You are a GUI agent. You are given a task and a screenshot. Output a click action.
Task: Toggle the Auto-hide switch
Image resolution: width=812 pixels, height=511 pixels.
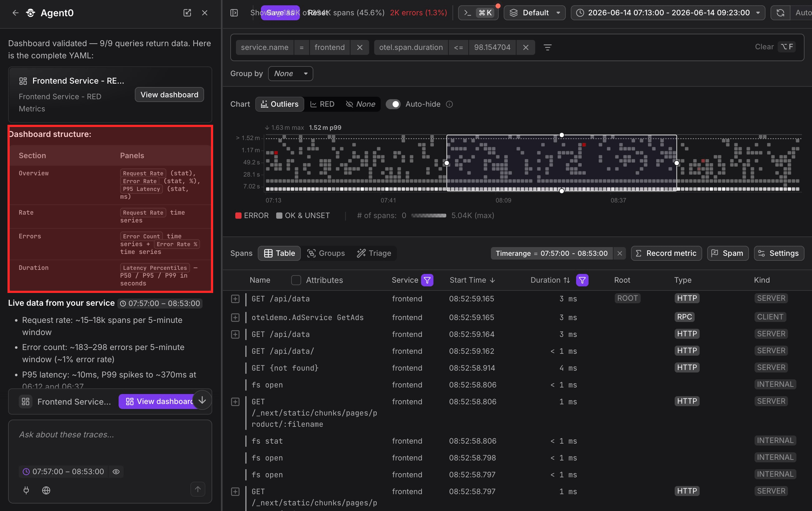(x=393, y=104)
